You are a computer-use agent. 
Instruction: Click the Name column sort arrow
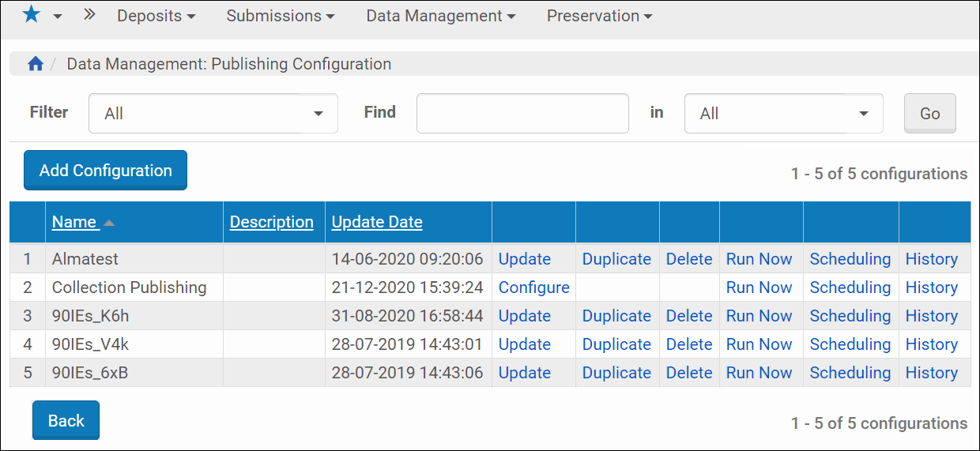[109, 223]
